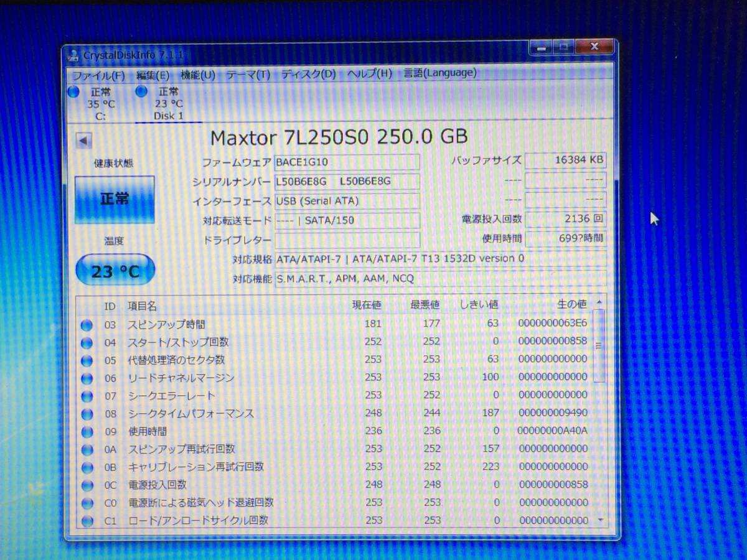Screen dimensions: 747x560
Task: Click status icon for 0B キャリブレーション再試行回数
Action: [x=87, y=468]
